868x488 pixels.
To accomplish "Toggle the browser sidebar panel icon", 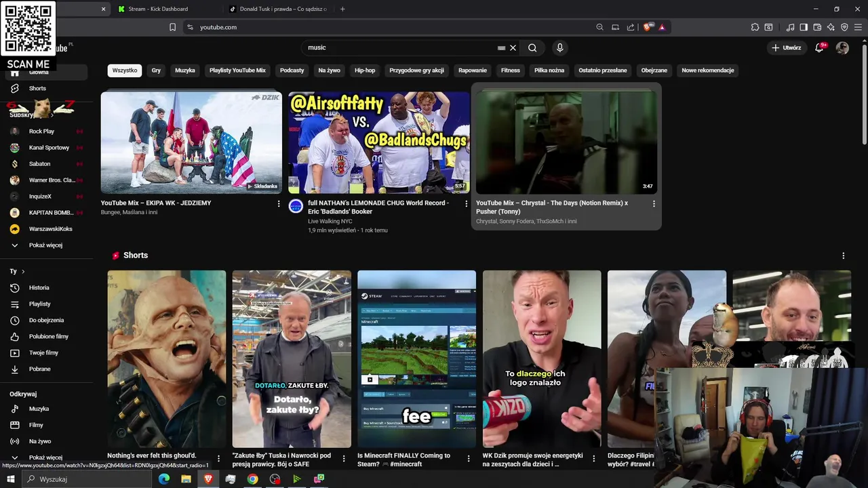I will pyautogui.click(x=804, y=27).
